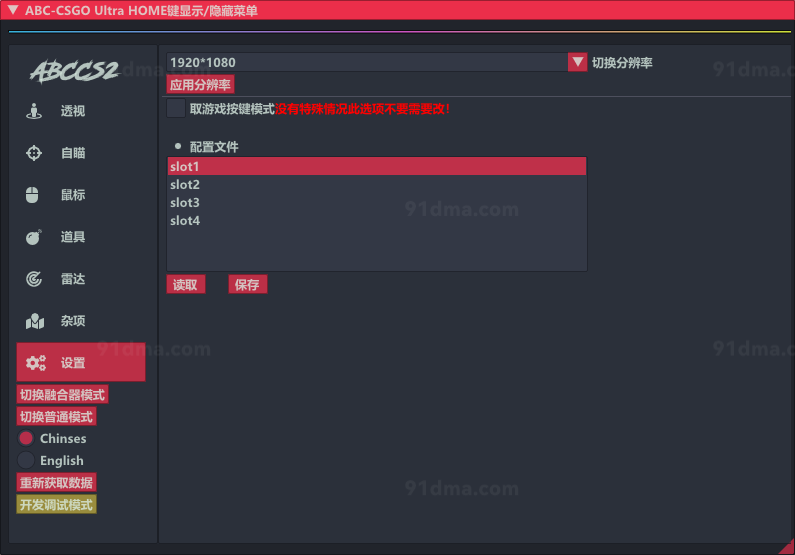Select the English language radio button
The height and width of the screenshot is (555, 795).
[x=26, y=460]
